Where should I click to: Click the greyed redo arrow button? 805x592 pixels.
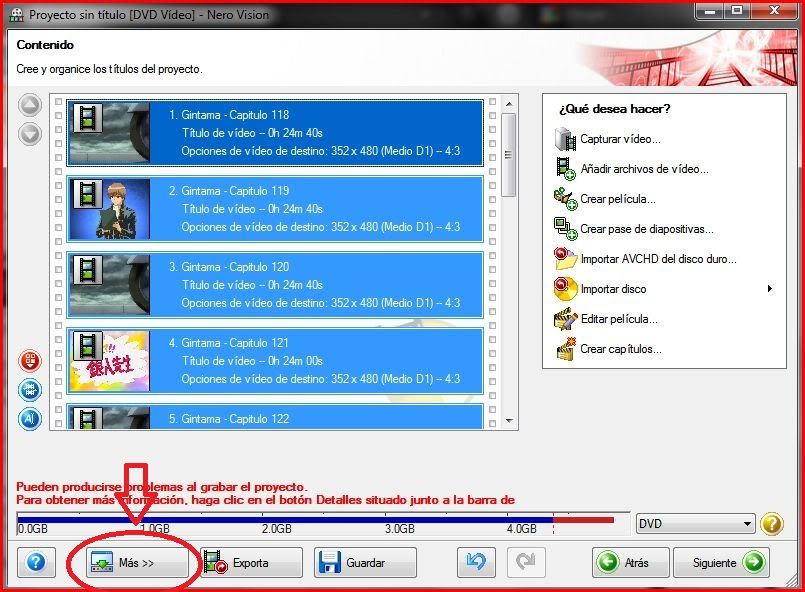pyautogui.click(x=526, y=562)
